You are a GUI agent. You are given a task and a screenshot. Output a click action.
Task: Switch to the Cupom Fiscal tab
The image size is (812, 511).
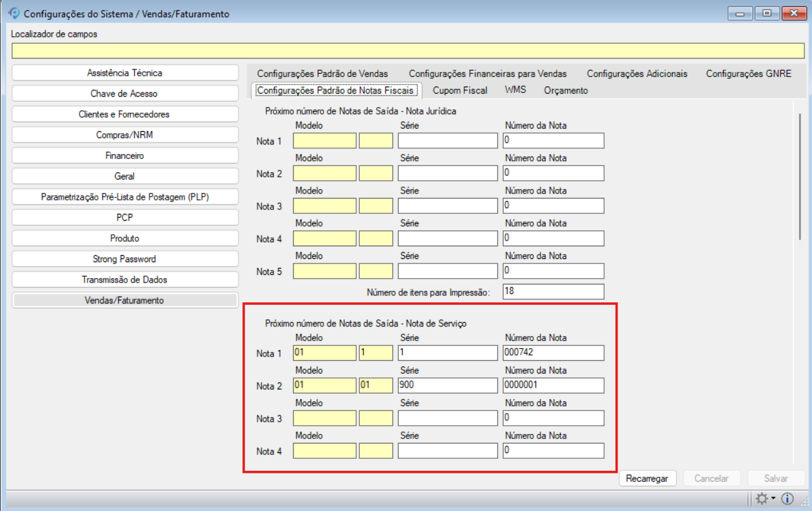(460, 90)
